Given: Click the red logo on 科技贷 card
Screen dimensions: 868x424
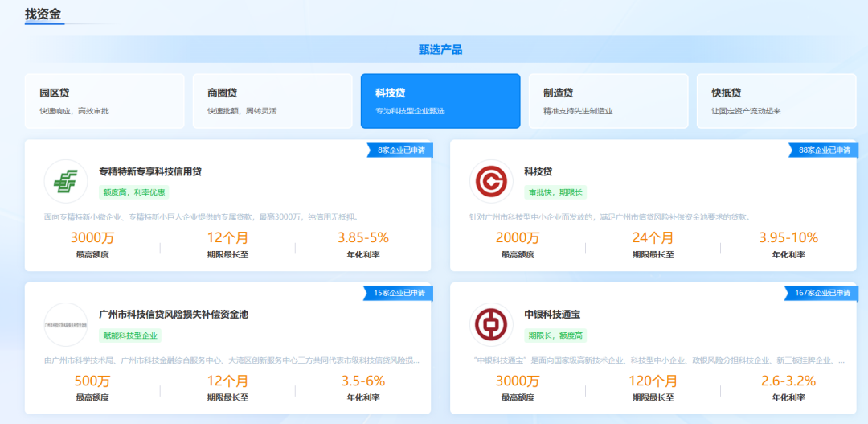Looking at the screenshot, I should pos(491,182).
